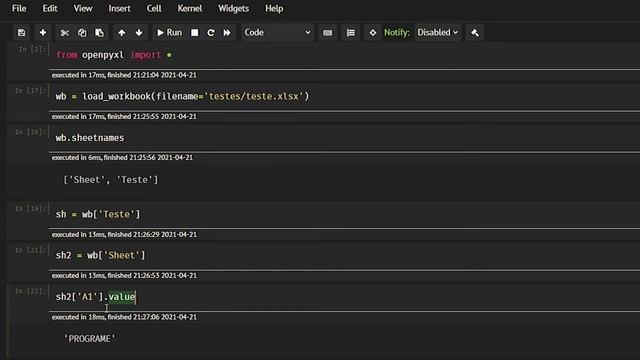640x360 pixels.
Task: Select the 'from openpyxl import *' cell
Action: 345,55
